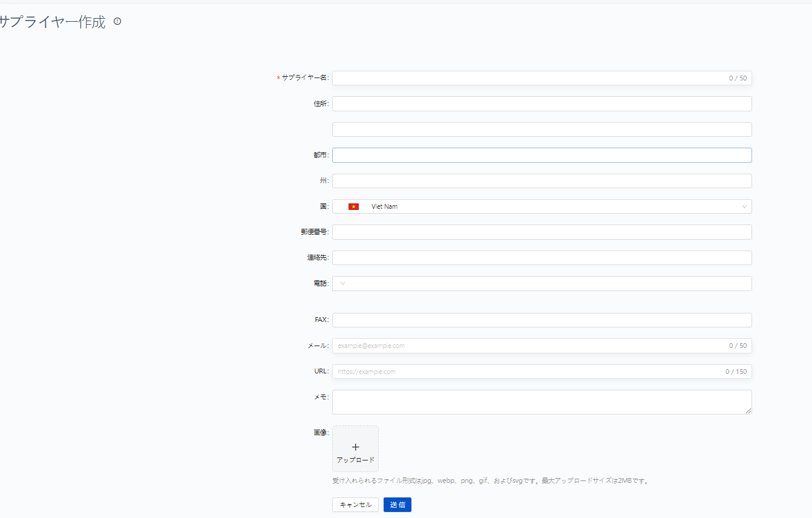Image resolution: width=812 pixels, height=518 pixels.
Task: Select the 都市 city input field
Action: (x=542, y=156)
